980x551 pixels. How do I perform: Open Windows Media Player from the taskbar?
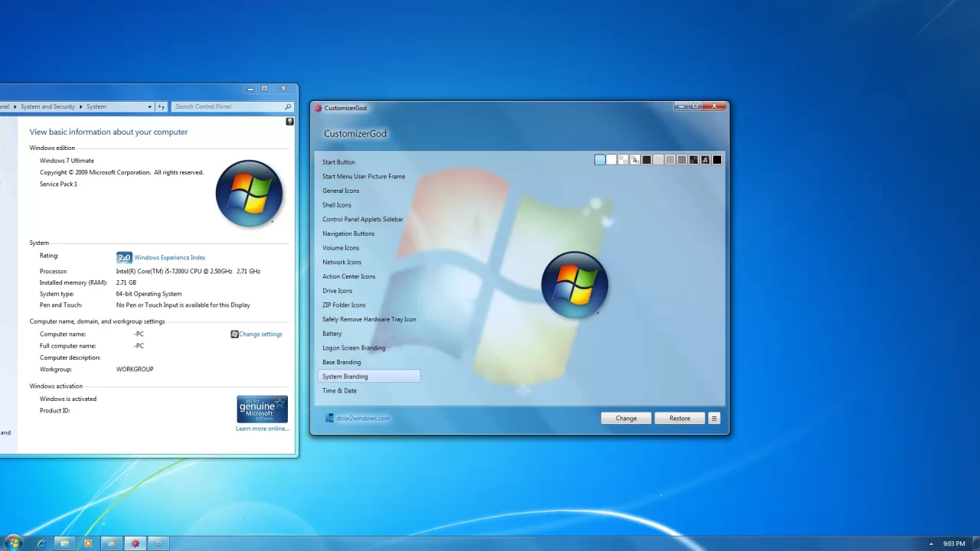(88, 543)
